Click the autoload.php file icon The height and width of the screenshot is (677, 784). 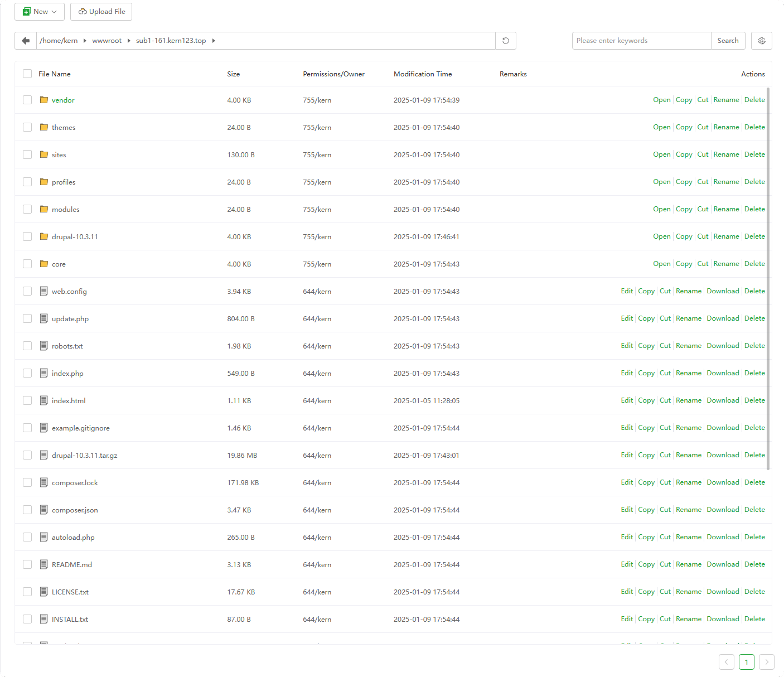click(x=44, y=537)
